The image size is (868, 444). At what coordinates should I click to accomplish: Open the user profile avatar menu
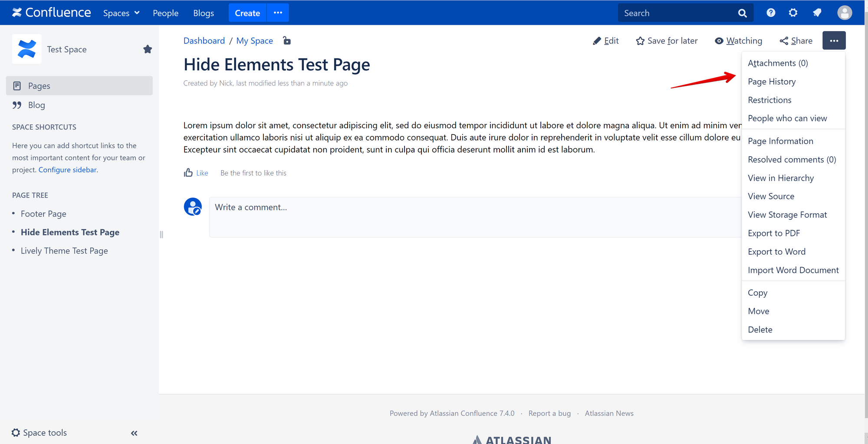(x=845, y=13)
